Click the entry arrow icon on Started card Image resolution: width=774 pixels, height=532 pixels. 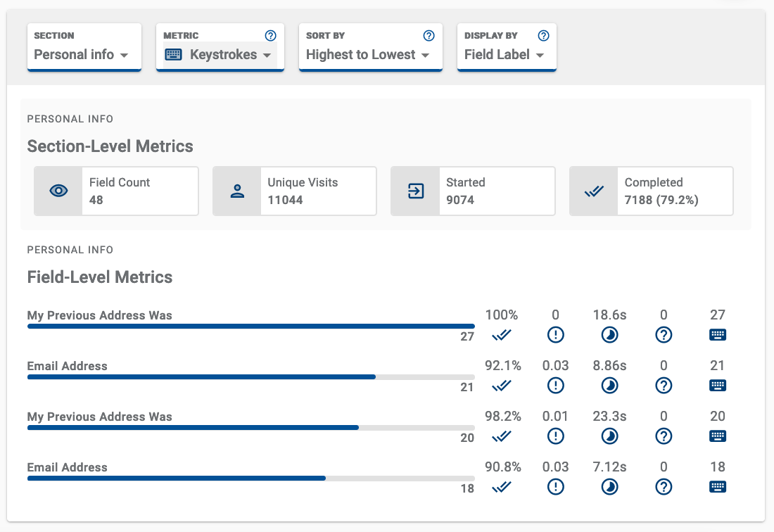[416, 191]
